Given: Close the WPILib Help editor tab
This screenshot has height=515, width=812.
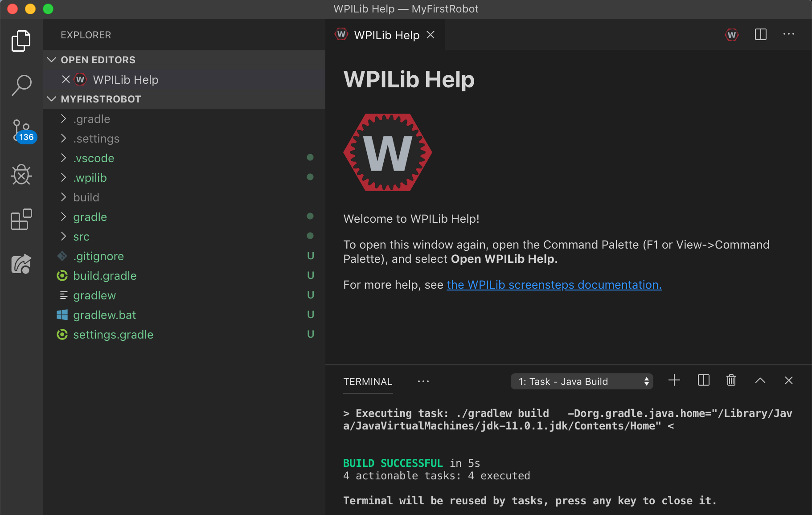Looking at the screenshot, I should point(431,35).
